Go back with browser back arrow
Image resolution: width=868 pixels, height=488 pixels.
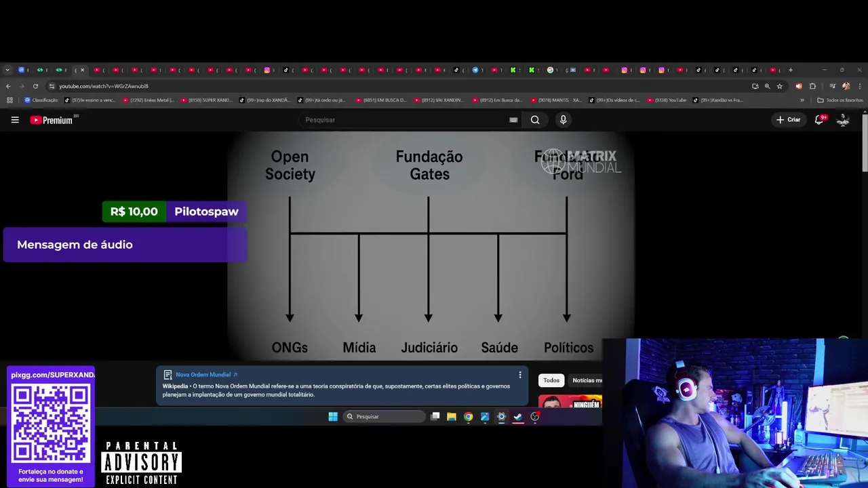point(8,86)
